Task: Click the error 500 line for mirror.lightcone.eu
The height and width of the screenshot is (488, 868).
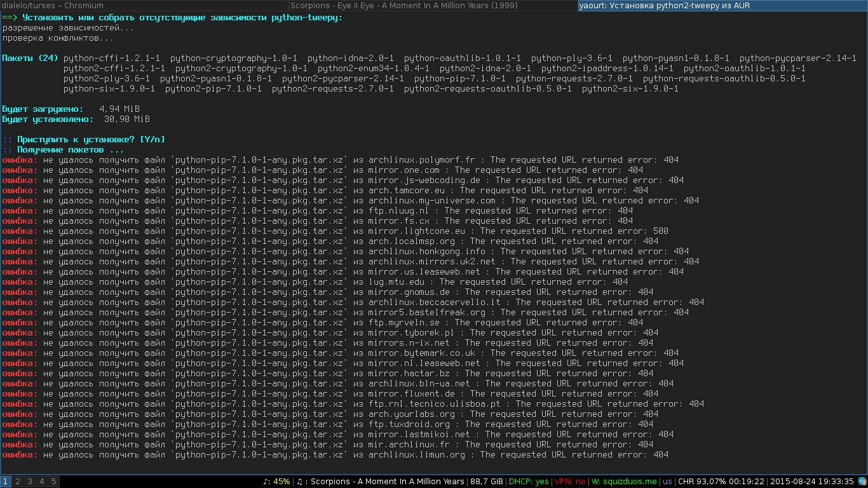Action: 336,231
